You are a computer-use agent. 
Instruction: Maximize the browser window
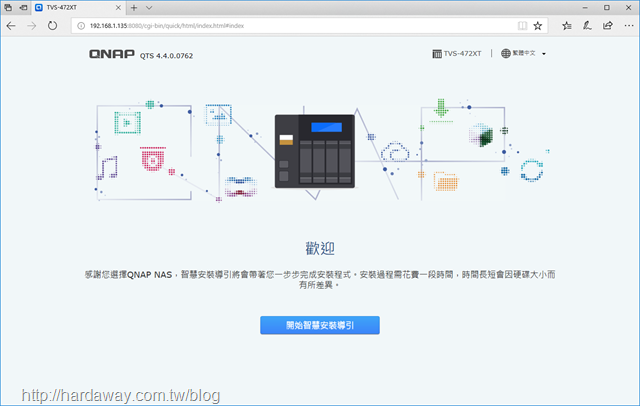[607, 7]
